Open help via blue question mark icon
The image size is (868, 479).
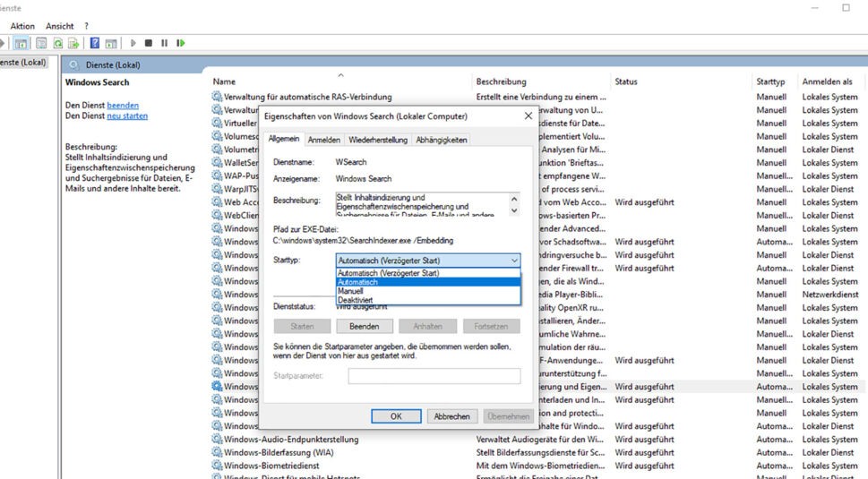tap(95, 43)
